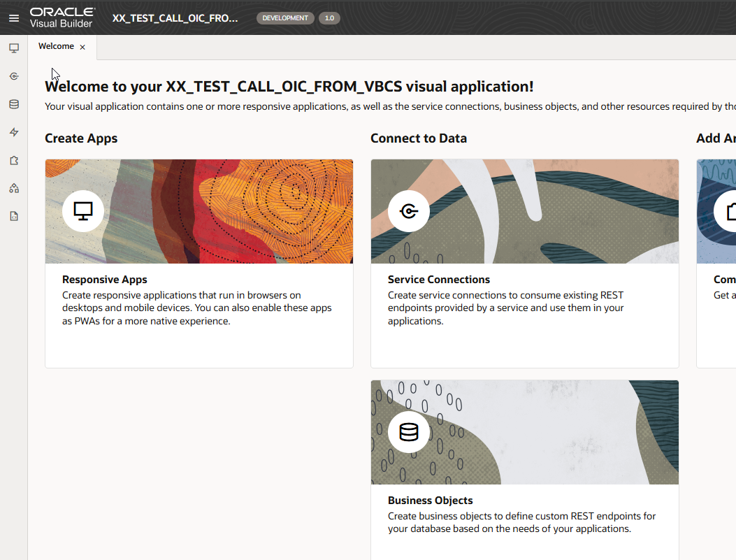Open the DEVELOPMENT status dropdown
Viewport: 736px width, 560px height.
click(x=285, y=18)
